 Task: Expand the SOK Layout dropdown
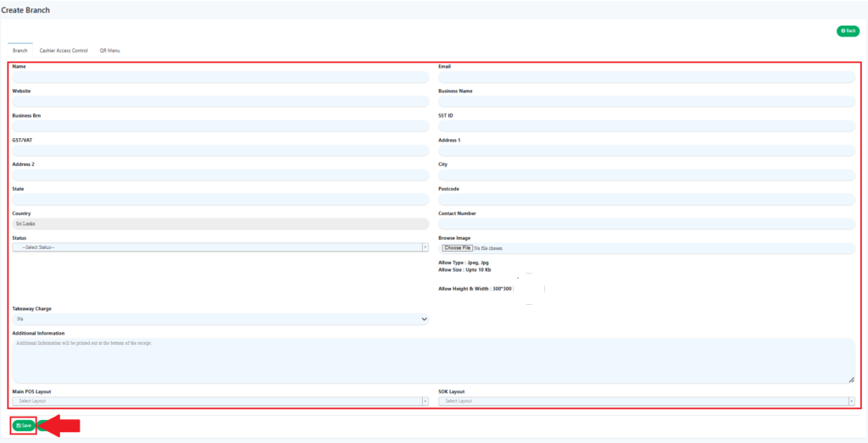tap(646, 401)
